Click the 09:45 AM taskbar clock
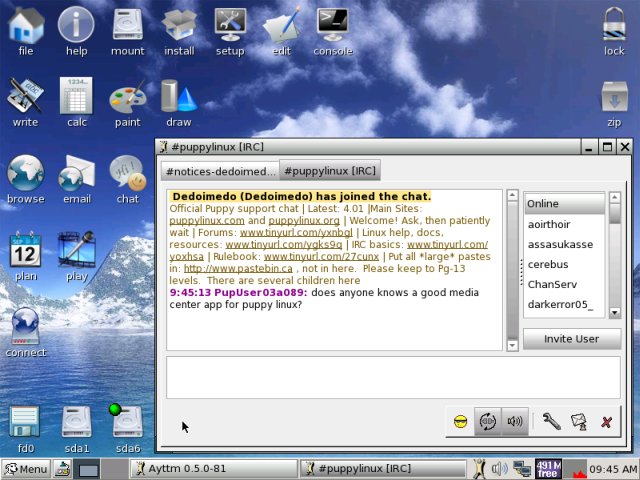The height and width of the screenshot is (480, 640). tap(613, 469)
